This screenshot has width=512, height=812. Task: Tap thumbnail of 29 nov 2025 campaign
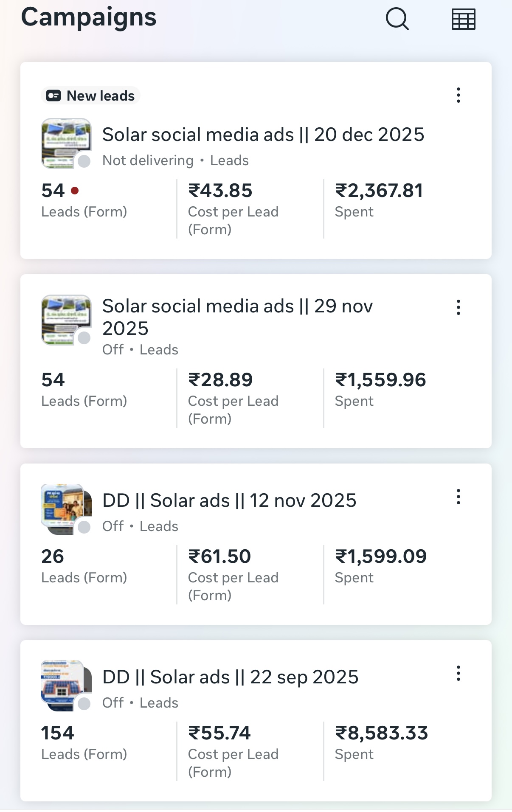(x=66, y=320)
